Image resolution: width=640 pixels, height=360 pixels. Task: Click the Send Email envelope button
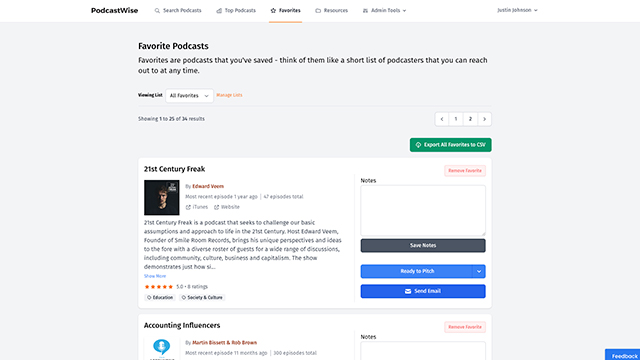[x=423, y=291]
